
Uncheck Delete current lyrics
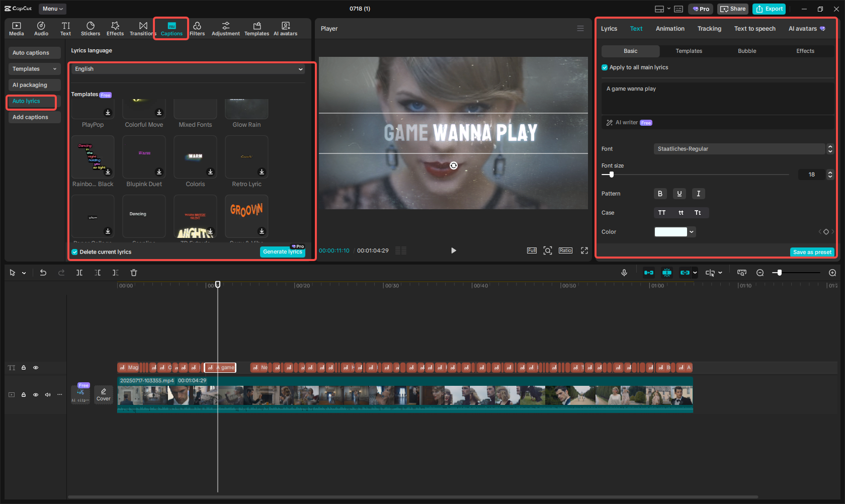click(x=74, y=252)
